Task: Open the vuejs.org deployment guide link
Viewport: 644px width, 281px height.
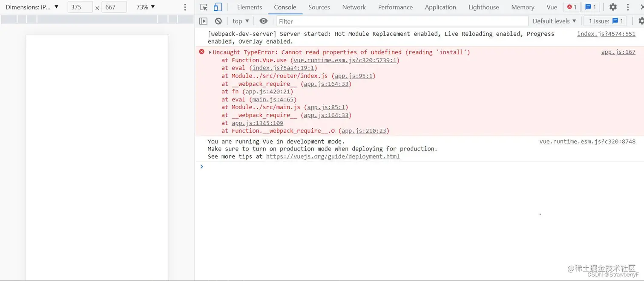Action: point(333,156)
